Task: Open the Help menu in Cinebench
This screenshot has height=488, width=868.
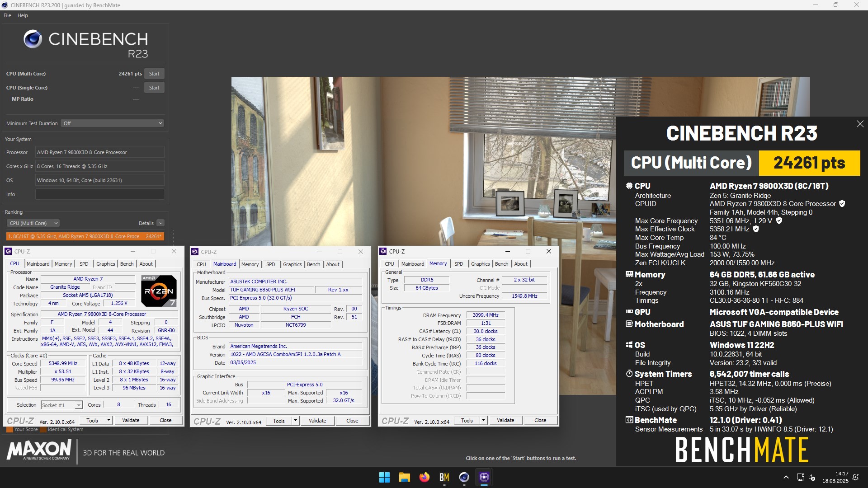Action: [23, 15]
